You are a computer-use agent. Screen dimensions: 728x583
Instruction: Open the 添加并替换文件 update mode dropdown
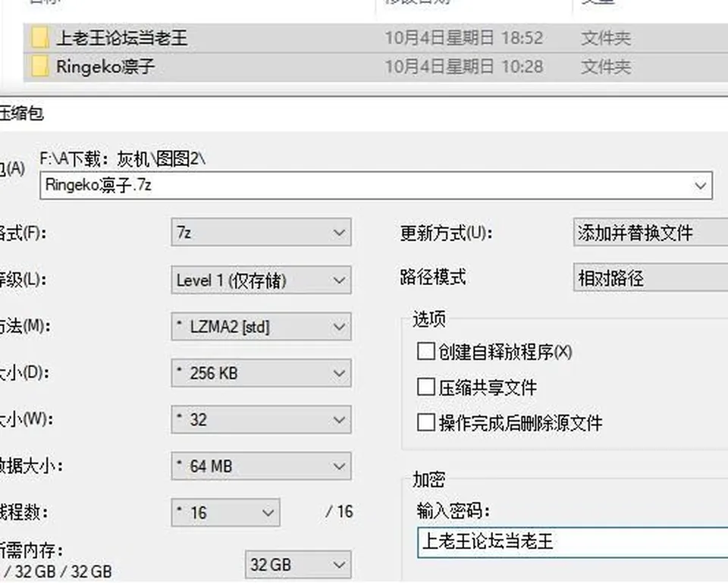tap(651, 232)
